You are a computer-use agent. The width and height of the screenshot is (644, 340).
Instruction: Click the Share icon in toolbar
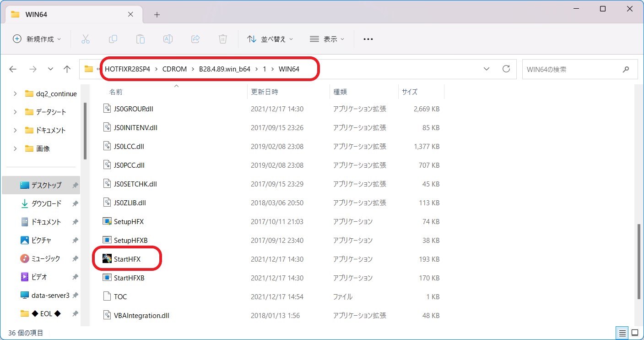[195, 39]
